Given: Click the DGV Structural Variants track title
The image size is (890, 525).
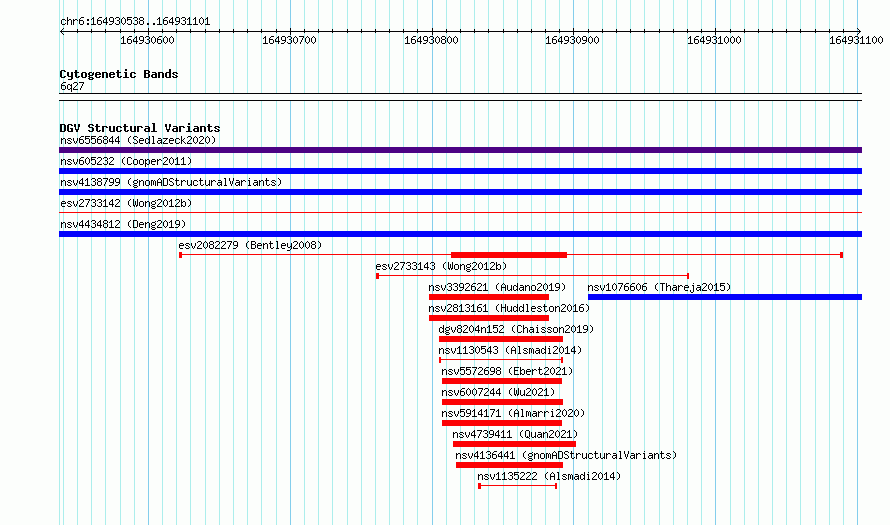Looking at the screenshot, I should 140,128.
